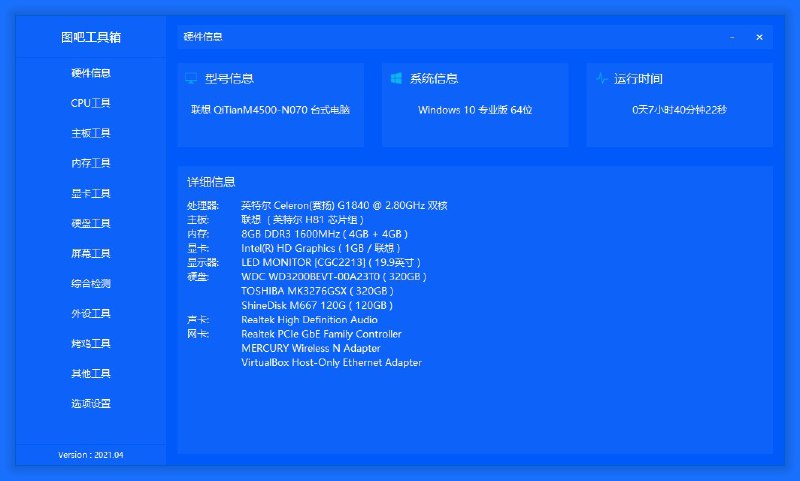Click the processor line Celeron G1840
The height and width of the screenshot is (481, 800).
344,206
